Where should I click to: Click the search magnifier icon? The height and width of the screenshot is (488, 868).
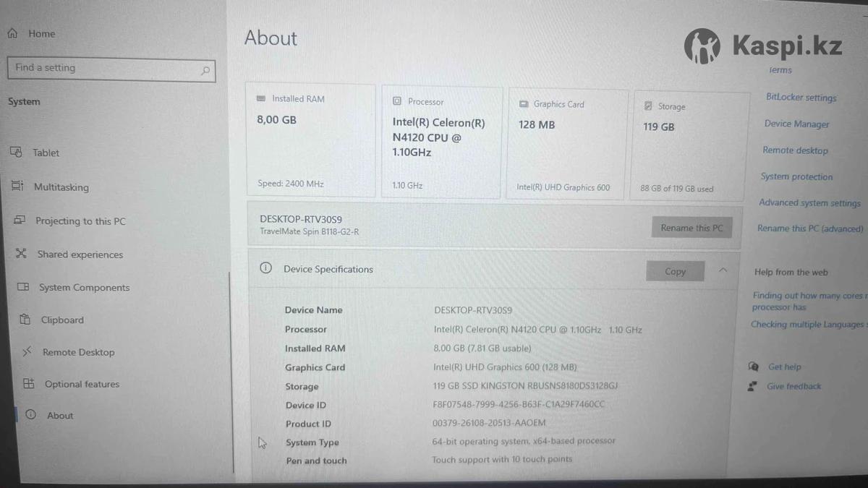[x=205, y=70]
